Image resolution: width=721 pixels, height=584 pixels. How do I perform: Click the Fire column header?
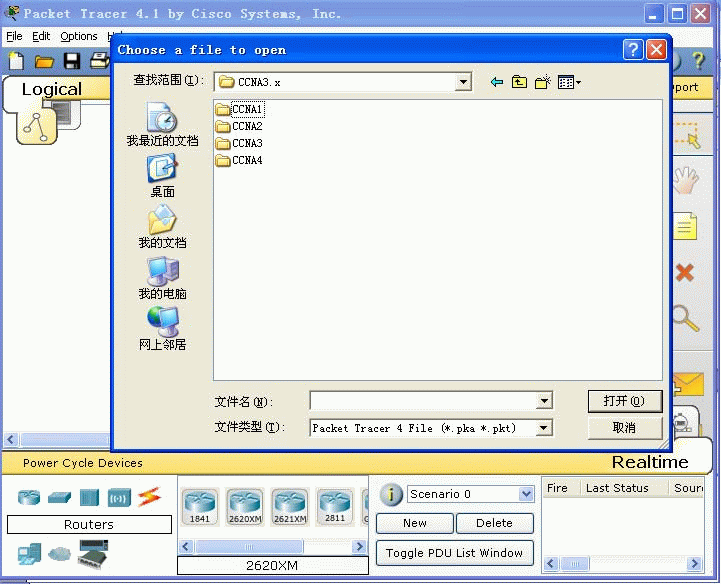pyautogui.click(x=557, y=488)
